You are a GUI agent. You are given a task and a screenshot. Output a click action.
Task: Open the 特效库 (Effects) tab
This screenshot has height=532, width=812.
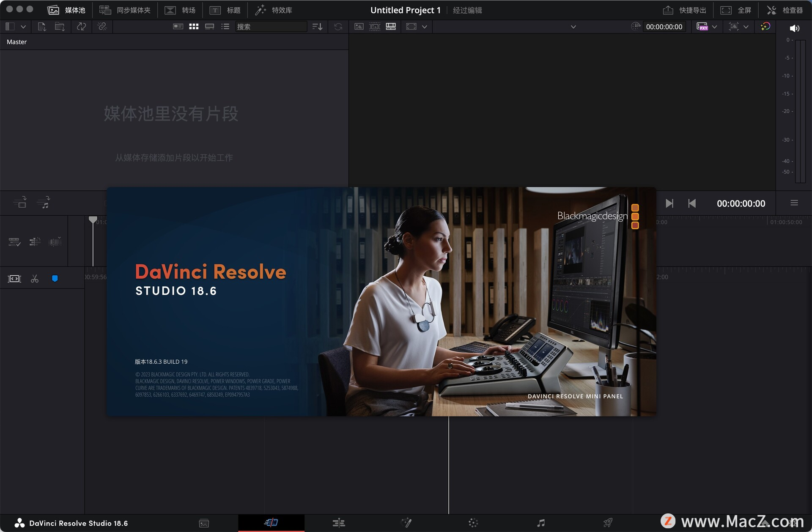(x=274, y=10)
